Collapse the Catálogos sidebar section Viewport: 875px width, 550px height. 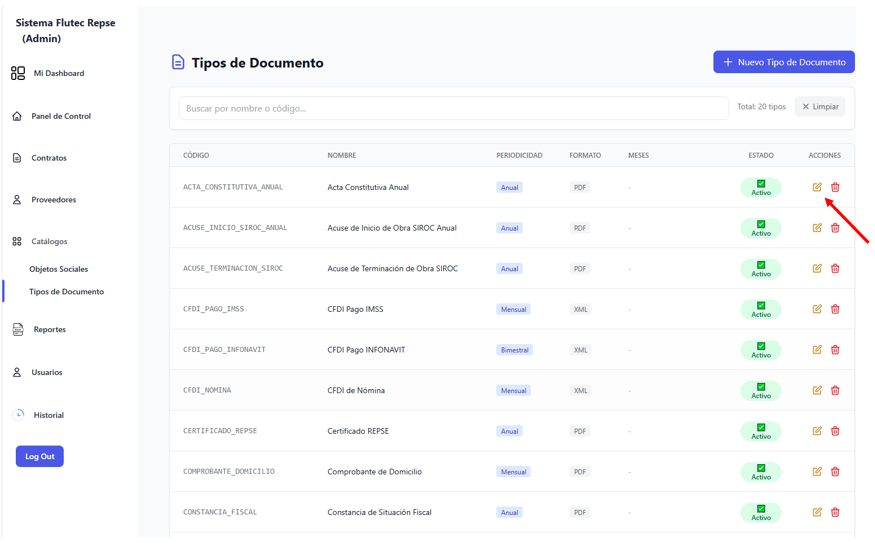point(40,242)
